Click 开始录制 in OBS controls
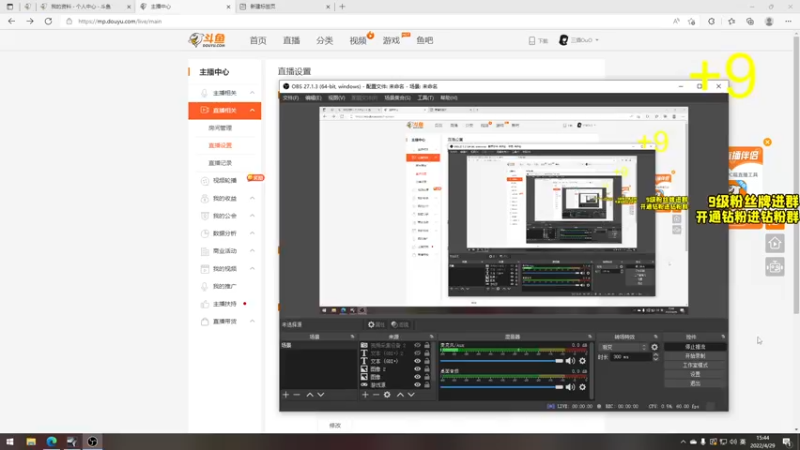The height and width of the screenshot is (450, 800). pyautogui.click(x=695, y=356)
